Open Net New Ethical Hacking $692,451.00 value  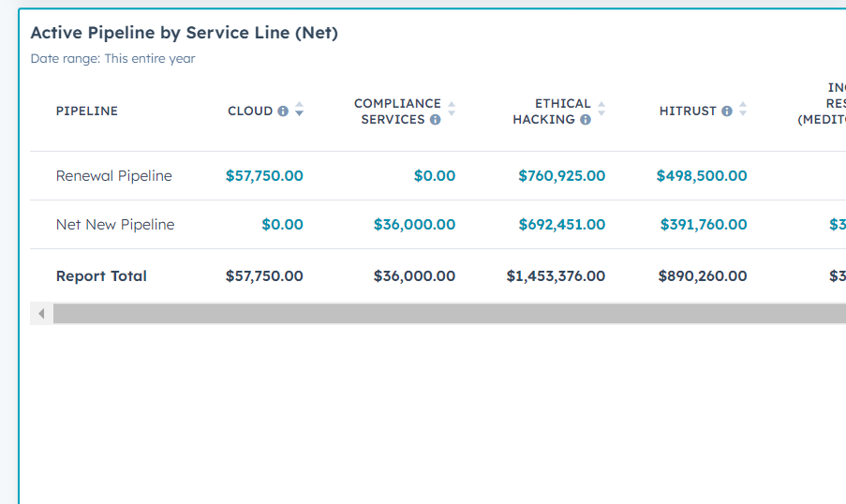click(x=561, y=225)
